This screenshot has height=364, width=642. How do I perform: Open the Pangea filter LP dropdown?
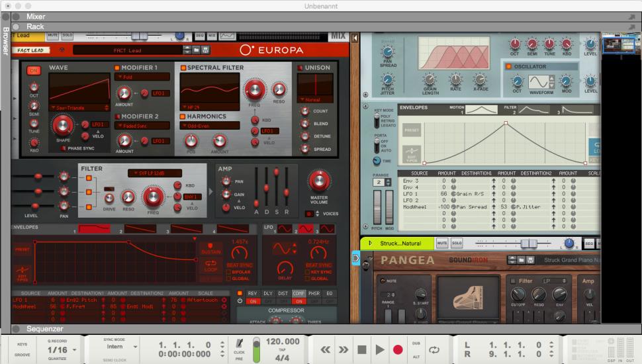coord(555,281)
